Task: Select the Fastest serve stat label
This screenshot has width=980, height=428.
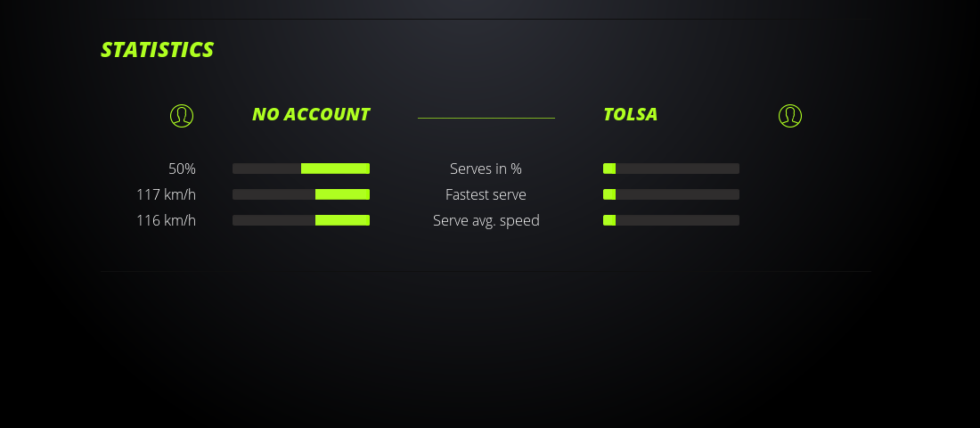Action: 486,194
